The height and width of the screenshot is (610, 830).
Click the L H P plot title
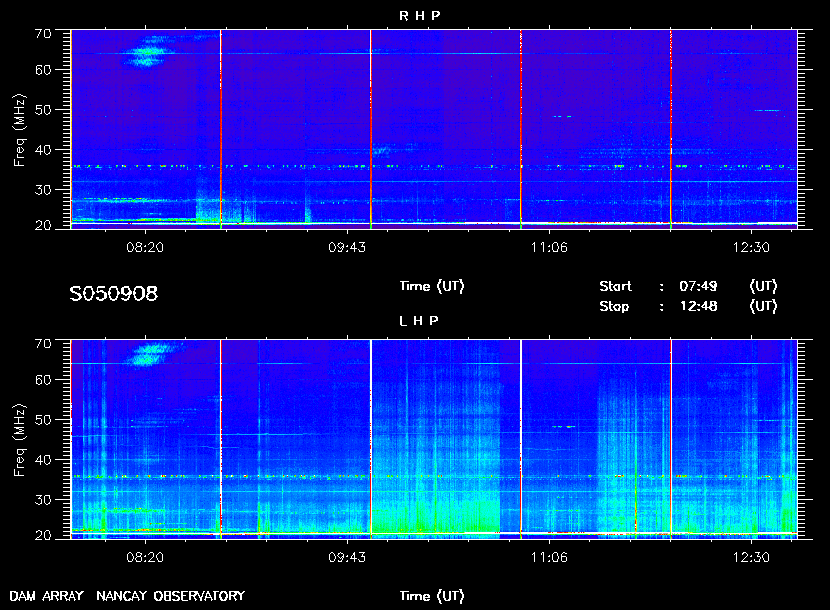click(x=418, y=320)
